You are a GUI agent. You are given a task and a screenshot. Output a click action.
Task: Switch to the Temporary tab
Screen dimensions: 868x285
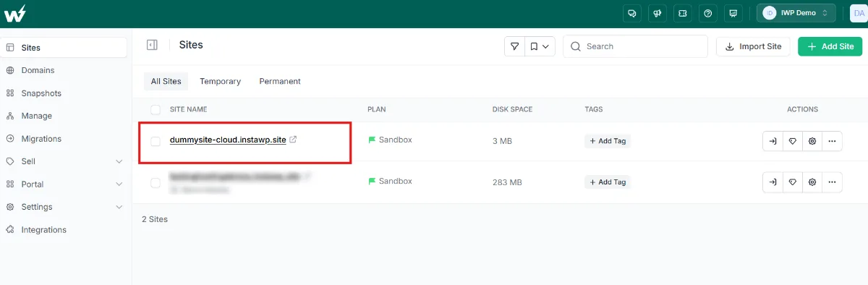tap(220, 81)
